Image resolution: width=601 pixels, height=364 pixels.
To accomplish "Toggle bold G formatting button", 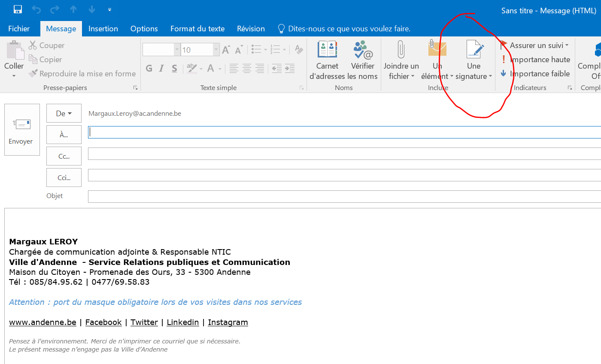I will click(149, 68).
